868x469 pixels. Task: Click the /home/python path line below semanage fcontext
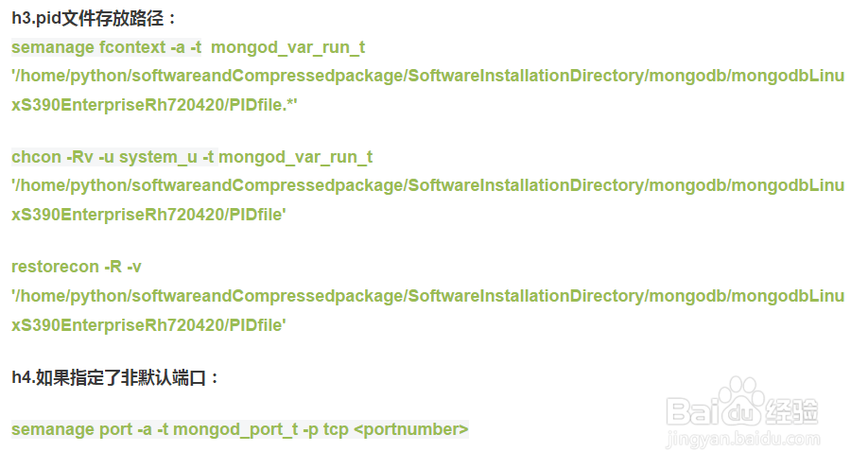click(427, 76)
